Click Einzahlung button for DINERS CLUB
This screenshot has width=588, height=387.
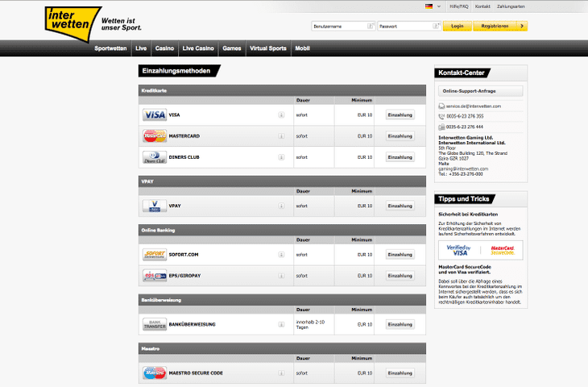(x=400, y=157)
